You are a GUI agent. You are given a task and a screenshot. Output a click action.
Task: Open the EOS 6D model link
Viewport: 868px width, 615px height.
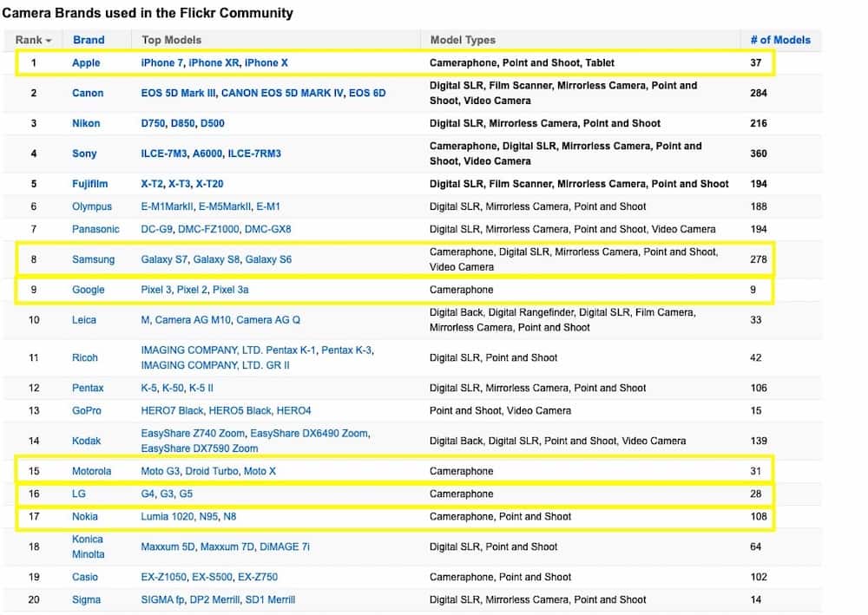[367, 93]
